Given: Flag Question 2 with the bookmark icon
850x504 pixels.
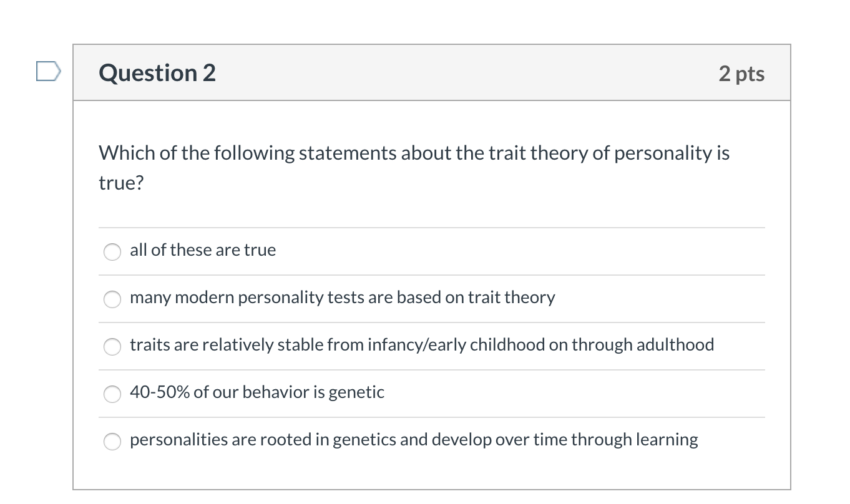Looking at the screenshot, I should [48, 72].
